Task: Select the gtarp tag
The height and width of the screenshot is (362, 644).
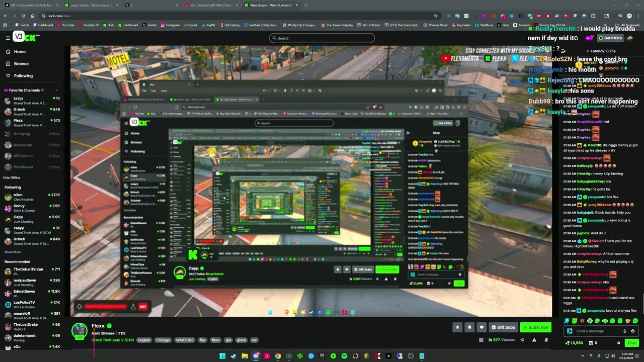Action: [242, 340]
